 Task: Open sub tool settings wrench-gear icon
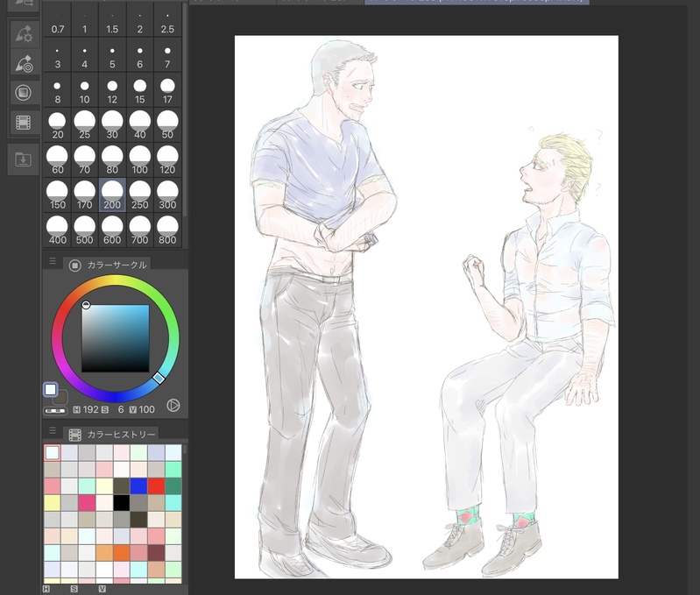coord(24,34)
